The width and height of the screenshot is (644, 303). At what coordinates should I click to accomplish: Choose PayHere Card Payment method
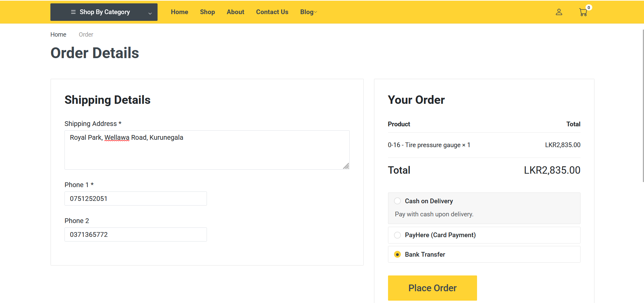[397, 235]
